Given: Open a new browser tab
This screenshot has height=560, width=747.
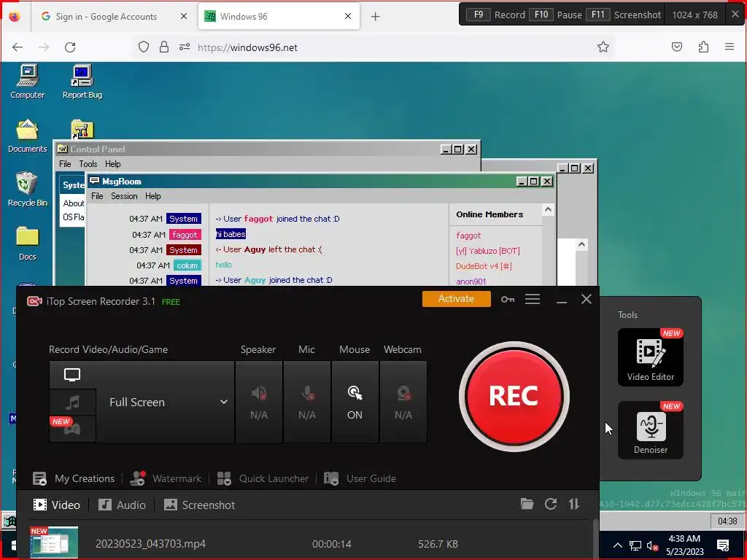Looking at the screenshot, I should pyautogui.click(x=376, y=17).
